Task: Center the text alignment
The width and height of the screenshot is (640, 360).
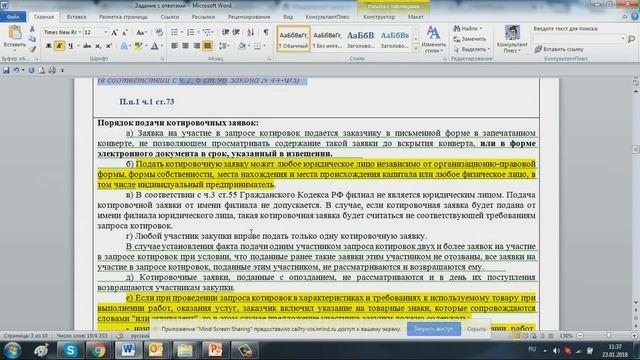Action: point(185,46)
